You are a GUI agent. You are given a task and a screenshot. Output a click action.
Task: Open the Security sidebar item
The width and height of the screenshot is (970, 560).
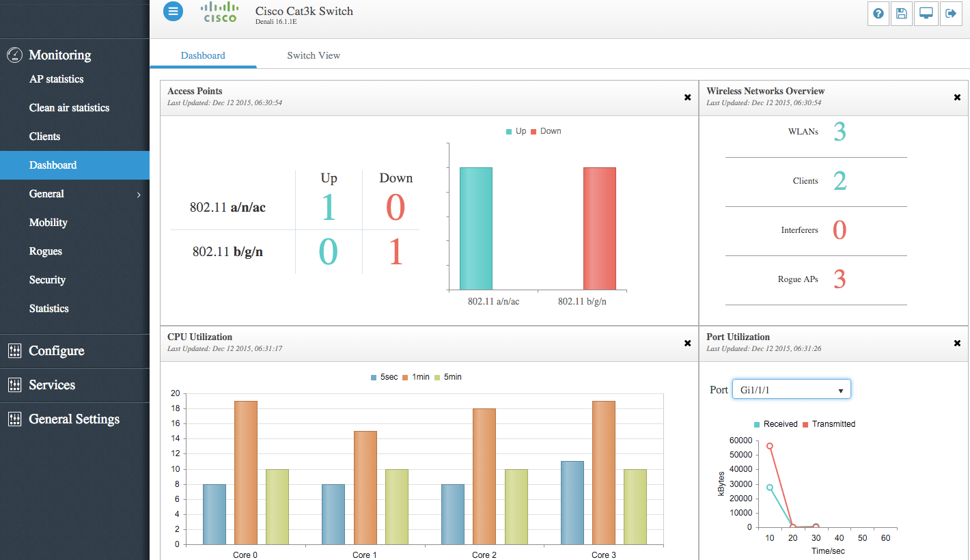point(74,280)
